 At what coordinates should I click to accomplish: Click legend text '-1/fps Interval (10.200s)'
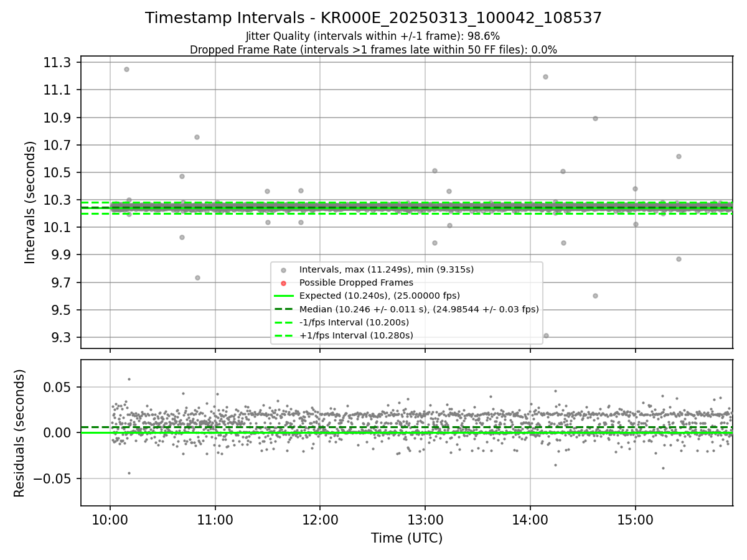click(354, 322)
